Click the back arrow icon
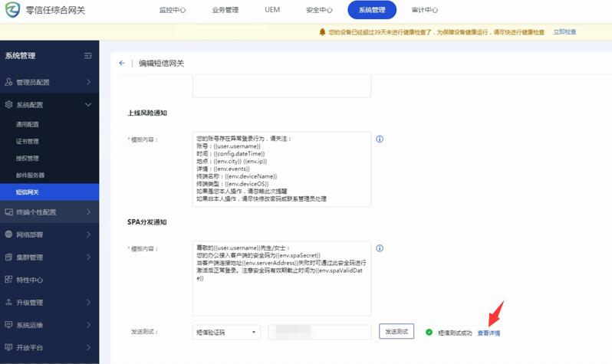The width and height of the screenshot is (612, 364). (121, 64)
